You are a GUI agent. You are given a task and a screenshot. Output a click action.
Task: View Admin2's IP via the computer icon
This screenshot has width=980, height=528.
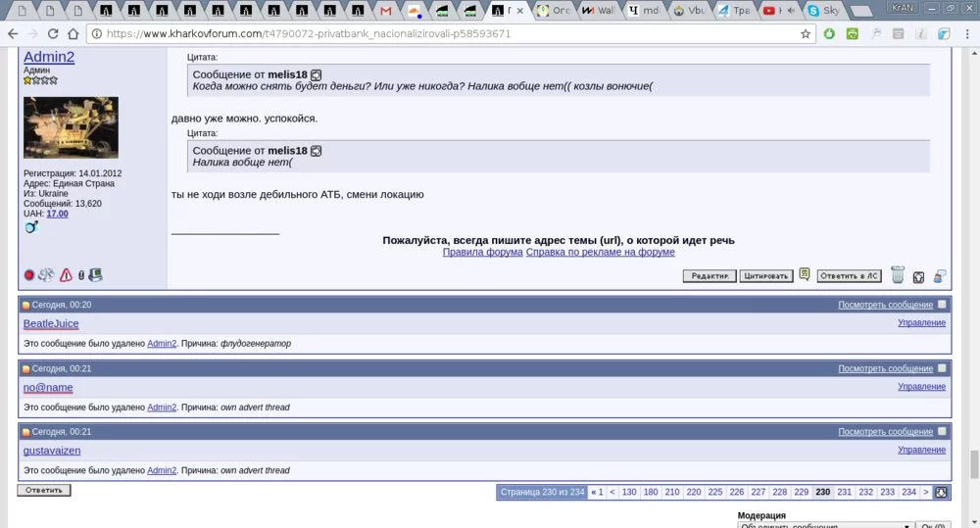[96, 275]
